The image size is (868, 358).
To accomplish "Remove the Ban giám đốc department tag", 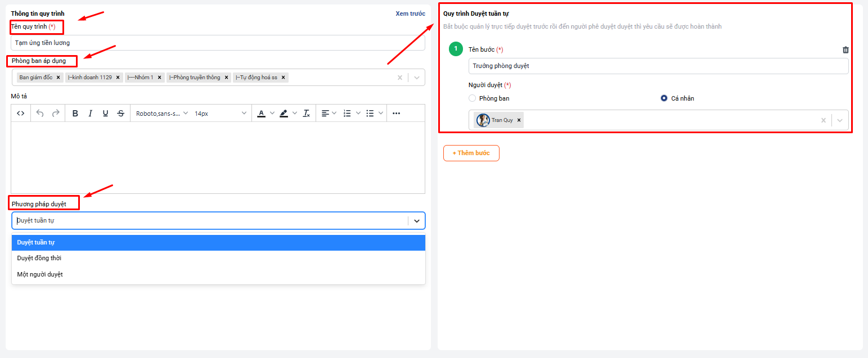I will (x=59, y=78).
